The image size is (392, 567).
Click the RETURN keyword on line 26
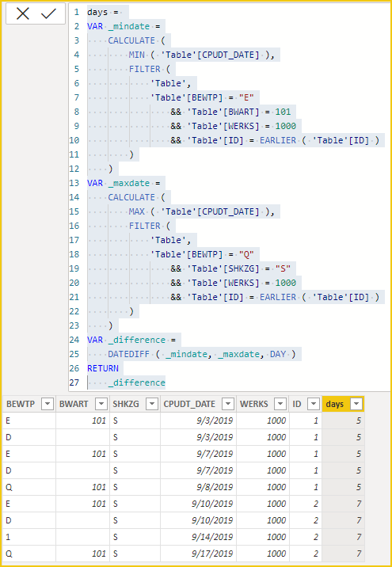103,368
